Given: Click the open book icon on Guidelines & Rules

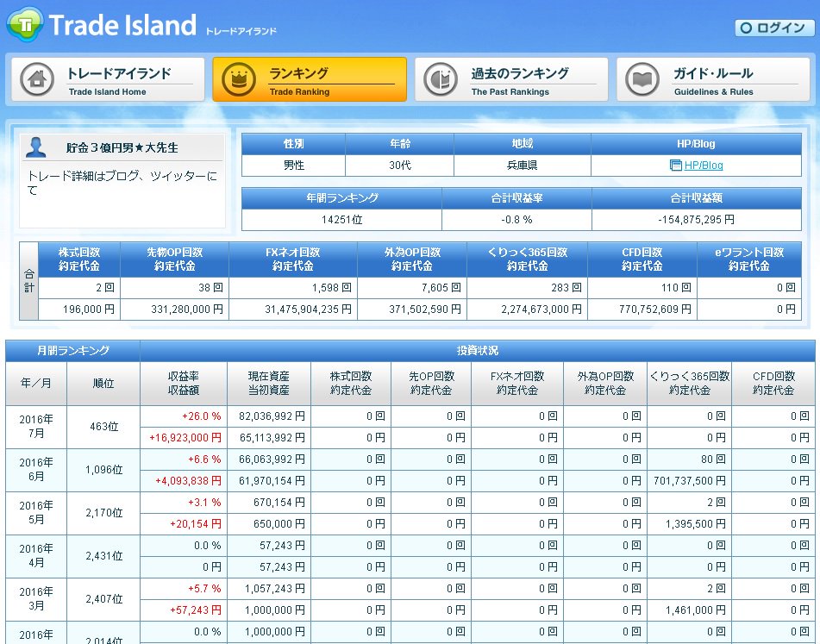Looking at the screenshot, I should point(642,79).
